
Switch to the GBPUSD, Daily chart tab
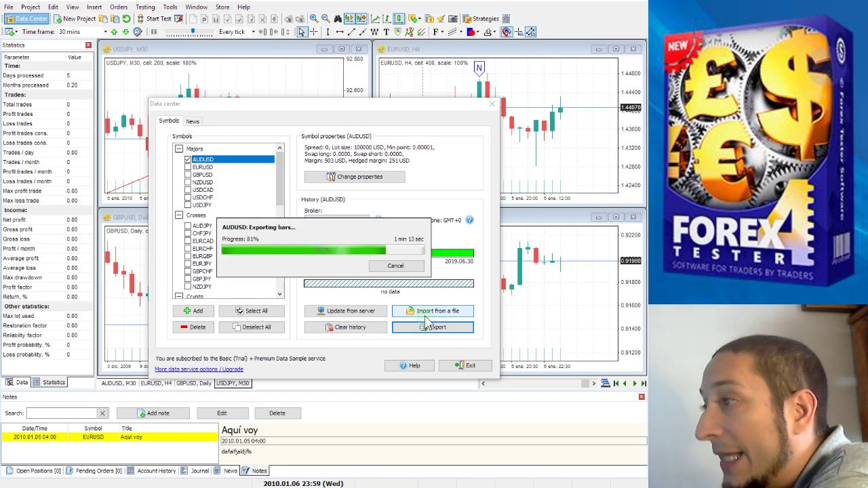pyautogui.click(x=194, y=384)
